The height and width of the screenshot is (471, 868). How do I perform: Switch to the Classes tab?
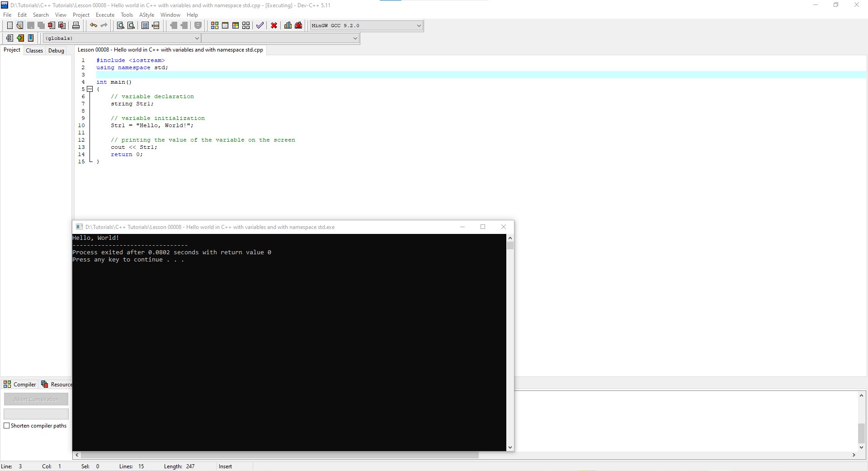point(34,50)
